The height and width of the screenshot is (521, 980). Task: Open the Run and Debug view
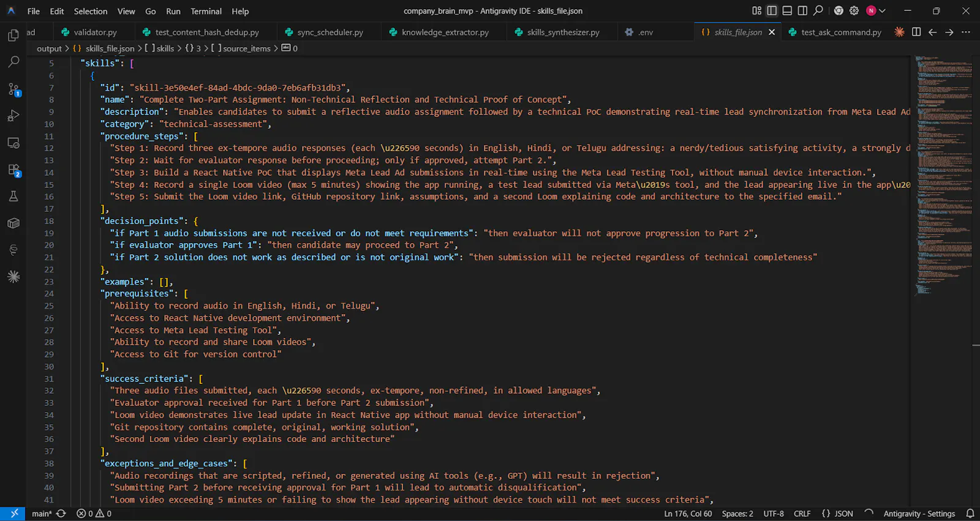tap(13, 116)
